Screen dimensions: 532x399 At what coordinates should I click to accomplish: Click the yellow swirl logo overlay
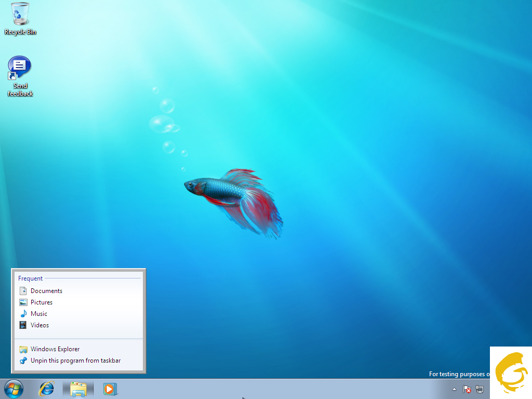pos(511,373)
